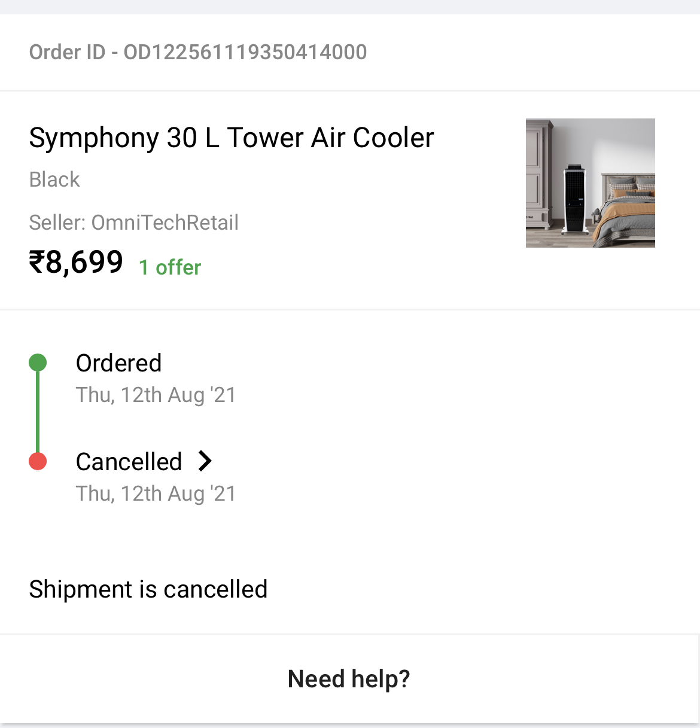Tap the red Cancelled status dot
The image size is (700, 728).
[x=38, y=461]
